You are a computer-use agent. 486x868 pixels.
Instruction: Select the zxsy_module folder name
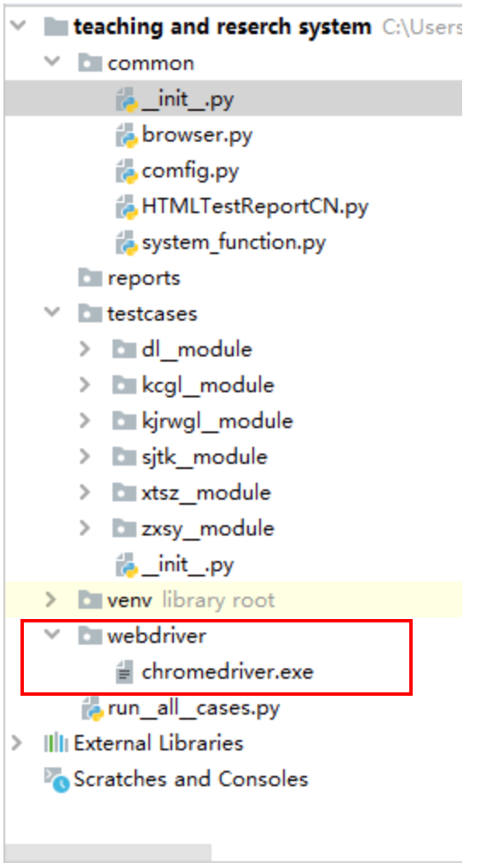tap(208, 529)
